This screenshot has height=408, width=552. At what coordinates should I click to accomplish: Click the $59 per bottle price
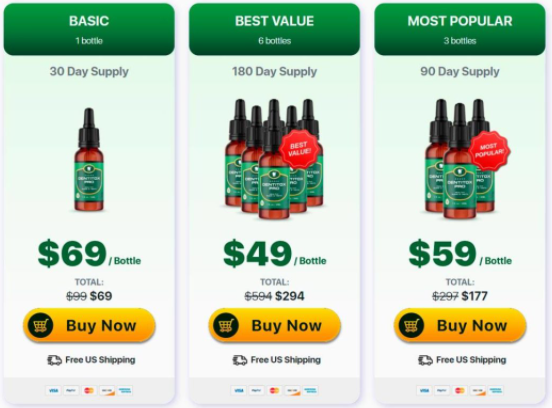pos(460,253)
